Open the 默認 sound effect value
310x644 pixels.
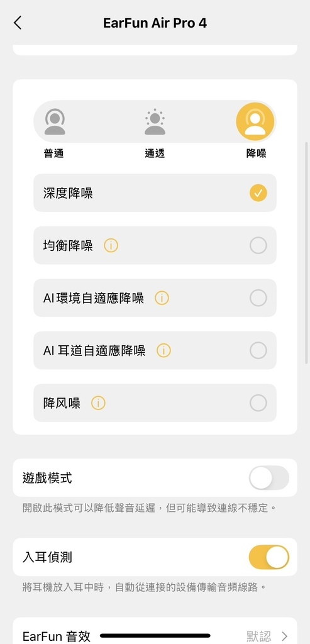258,636
